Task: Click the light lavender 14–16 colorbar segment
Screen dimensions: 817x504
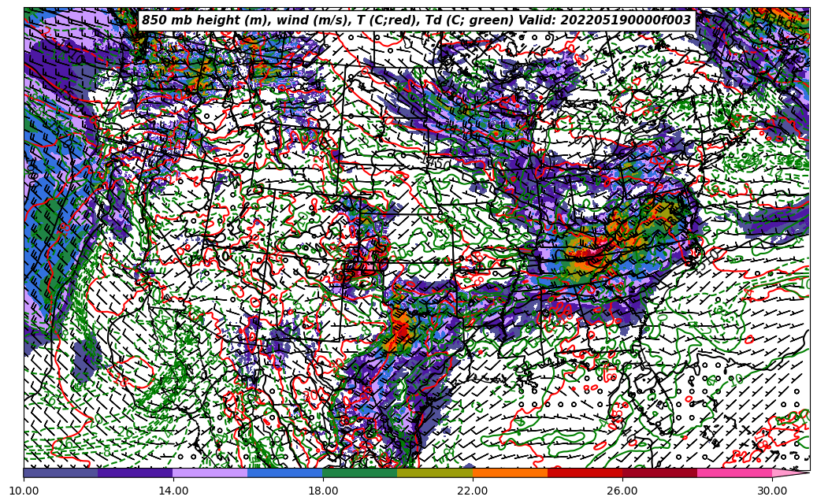Action: click(x=210, y=472)
